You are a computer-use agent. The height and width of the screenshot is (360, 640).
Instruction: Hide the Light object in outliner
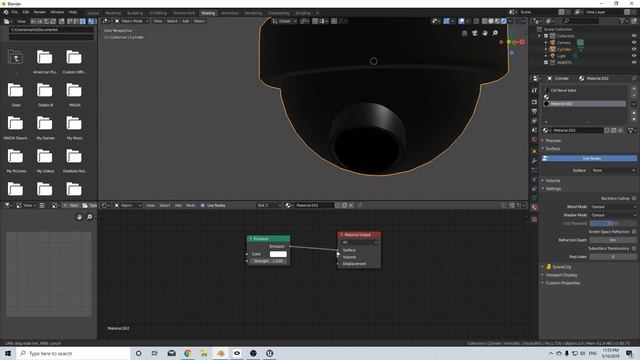pyautogui.click(x=634, y=56)
